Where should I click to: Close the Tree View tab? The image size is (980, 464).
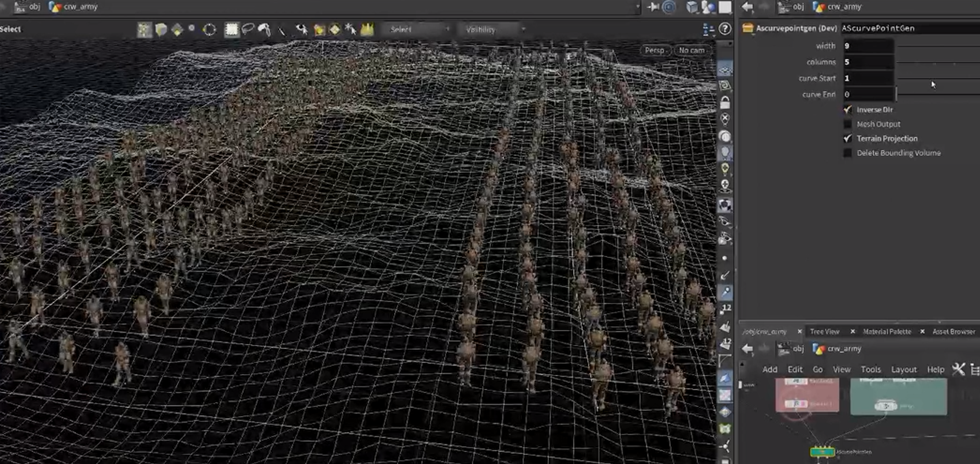[x=853, y=331]
